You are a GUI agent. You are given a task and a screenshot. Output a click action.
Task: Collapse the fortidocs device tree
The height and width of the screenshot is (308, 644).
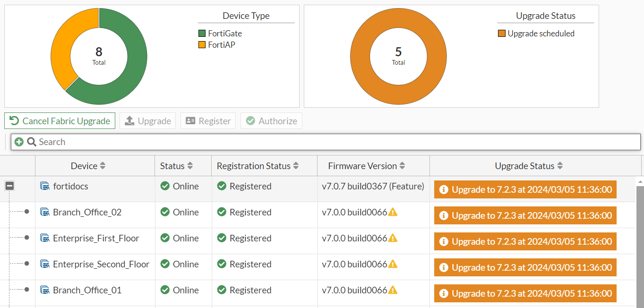[9, 186]
